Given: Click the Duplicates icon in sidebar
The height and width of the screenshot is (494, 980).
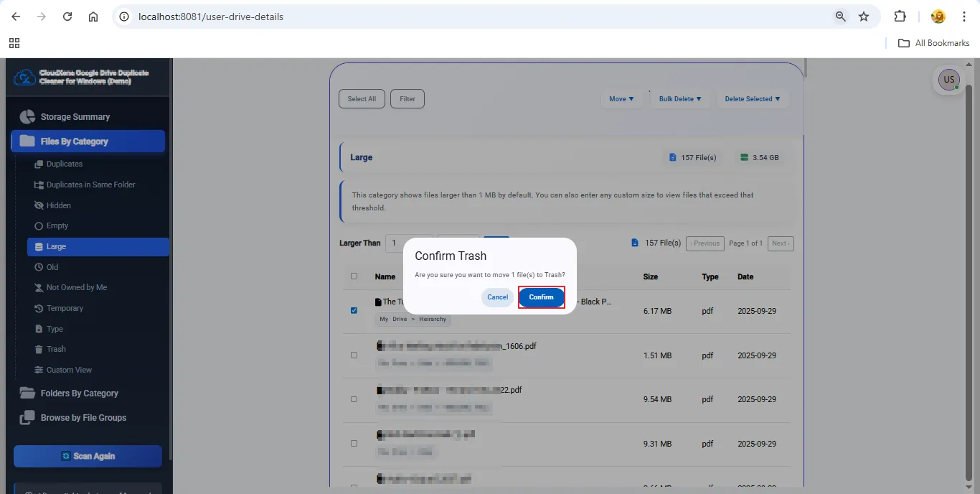Looking at the screenshot, I should click(39, 164).
